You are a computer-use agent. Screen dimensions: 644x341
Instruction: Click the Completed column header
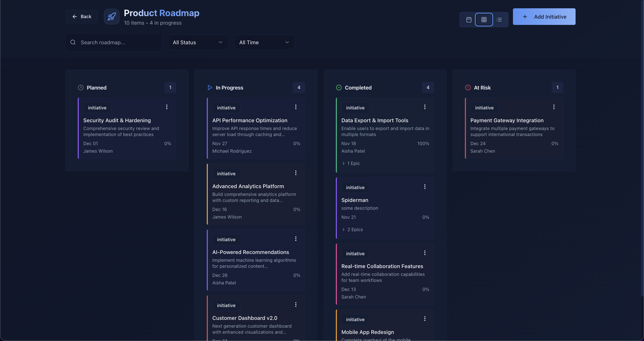[358, 88]
